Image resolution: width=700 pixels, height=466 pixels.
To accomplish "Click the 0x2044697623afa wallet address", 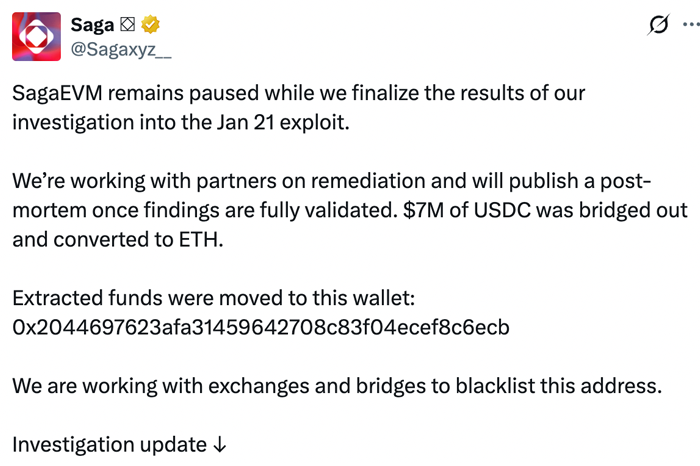I will click(x=261, y=327).
